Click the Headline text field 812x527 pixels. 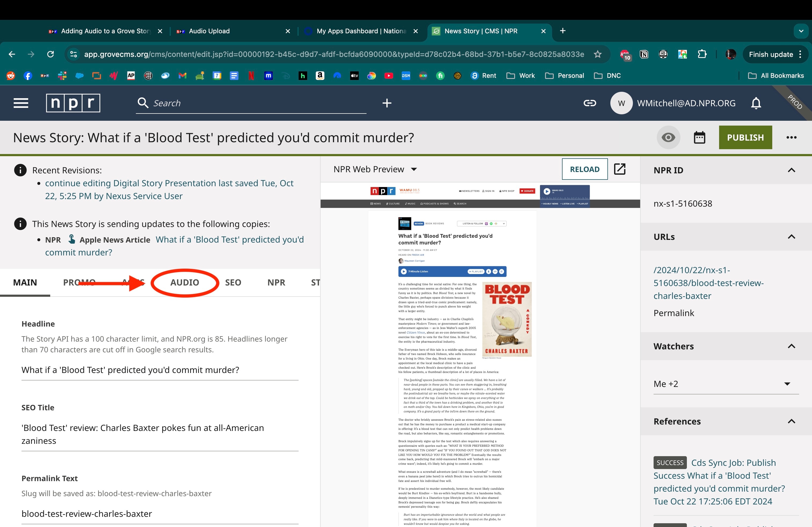[x=160, y=370]
